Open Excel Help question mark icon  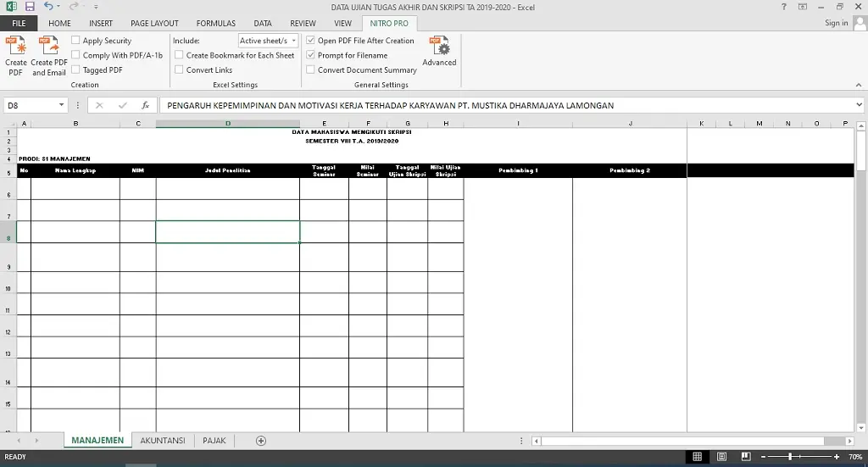click(784, 7)
